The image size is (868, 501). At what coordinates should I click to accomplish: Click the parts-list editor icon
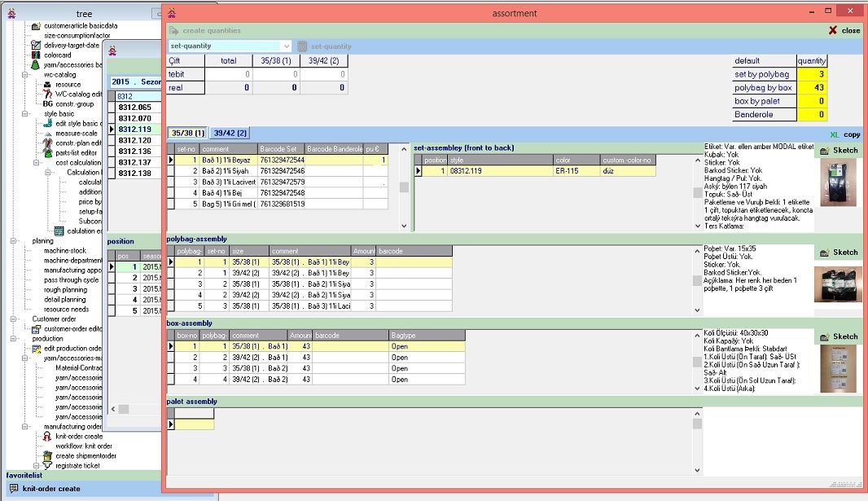[47, 152]
